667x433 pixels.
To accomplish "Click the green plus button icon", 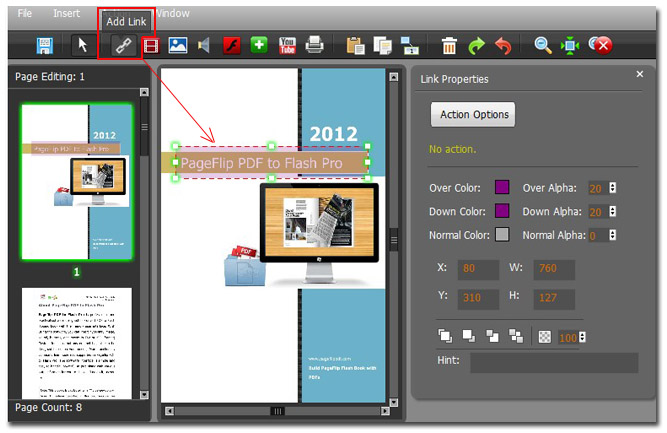I will click(x=259, y=45).
